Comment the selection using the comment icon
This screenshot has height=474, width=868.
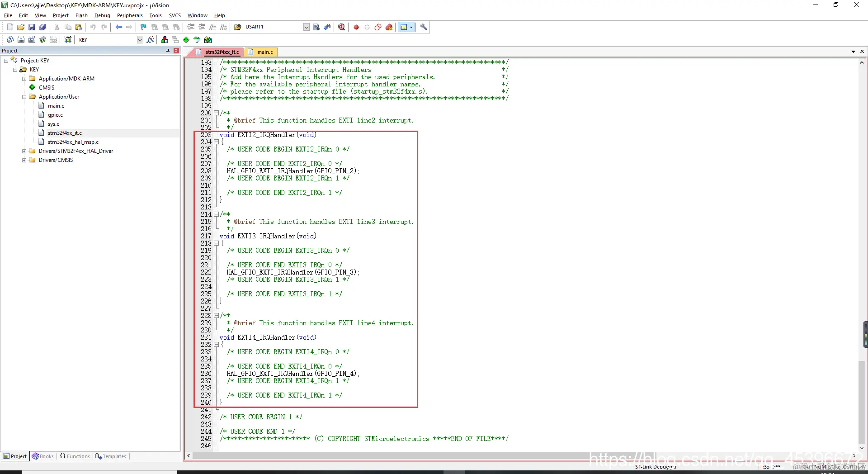click(x=212, y=27)
